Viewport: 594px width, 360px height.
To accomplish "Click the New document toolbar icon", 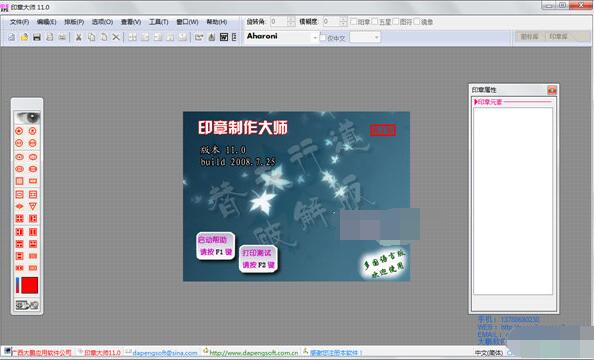I will pos(12,37).
